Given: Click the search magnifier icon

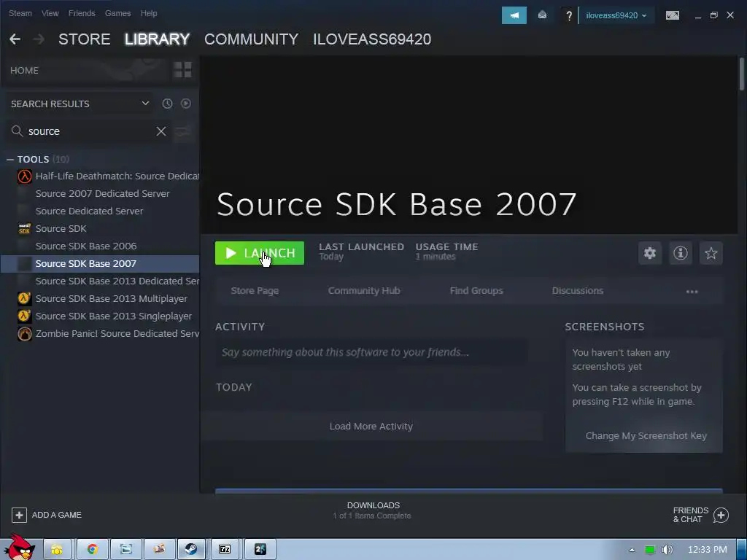Looking at the screenshot, I should point(18,131).
